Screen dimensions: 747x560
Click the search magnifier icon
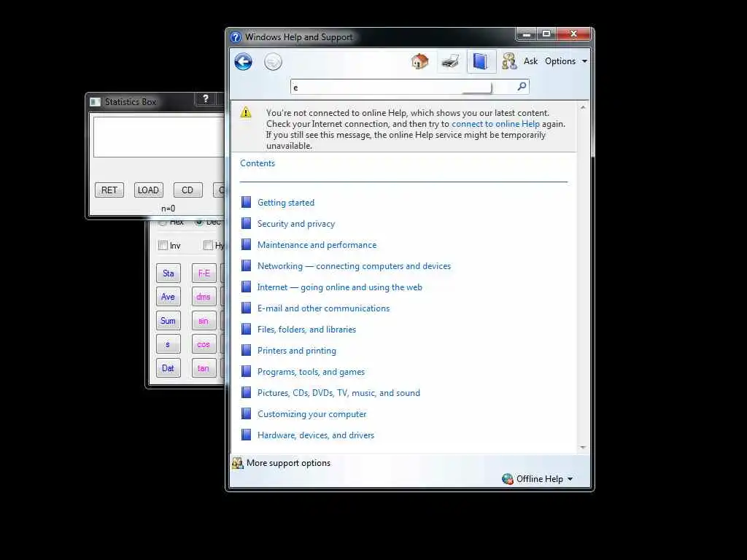522,86
